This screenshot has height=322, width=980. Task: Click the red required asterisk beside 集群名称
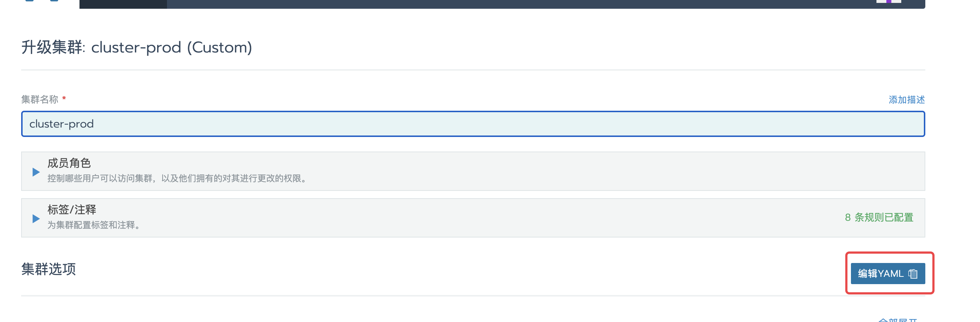point(64,98)
